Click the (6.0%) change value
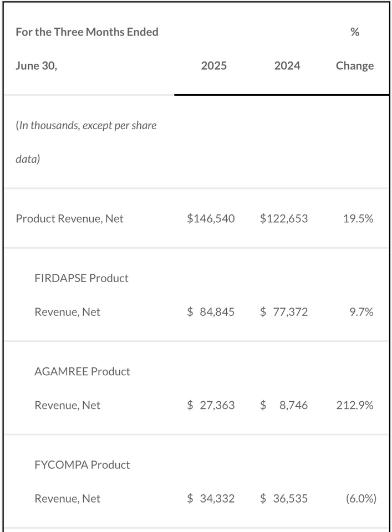The image size is (392, 532). point(361,498)
